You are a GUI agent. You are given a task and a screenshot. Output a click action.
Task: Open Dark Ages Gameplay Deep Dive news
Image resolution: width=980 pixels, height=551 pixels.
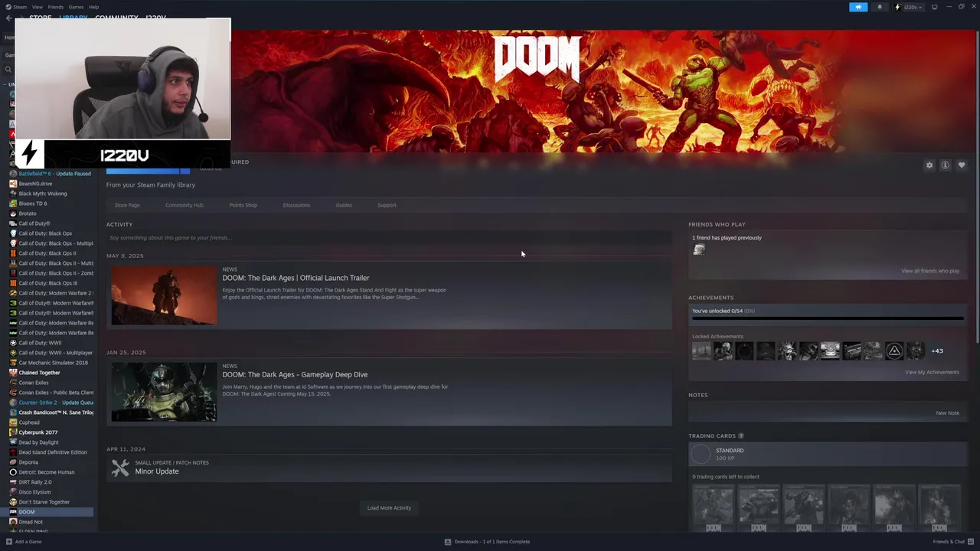(295, 374)
